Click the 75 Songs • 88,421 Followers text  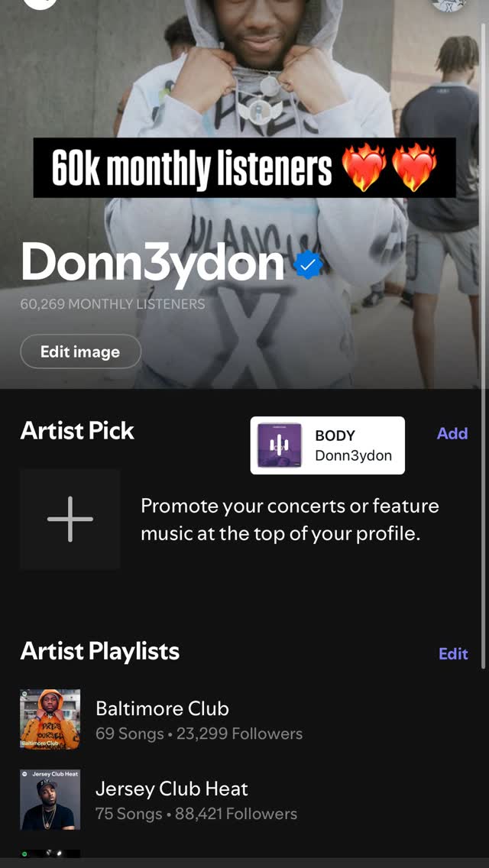pyautogui.click(x=196, y=814)
